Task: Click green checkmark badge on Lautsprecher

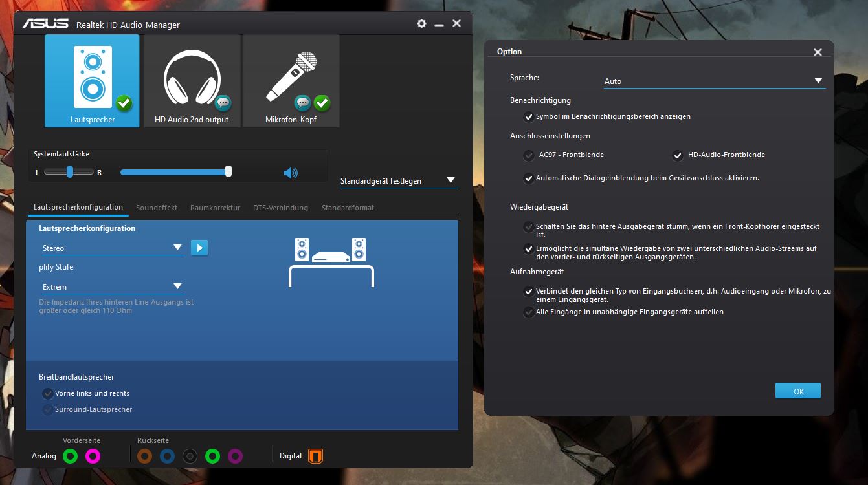Action: [124, 102]
